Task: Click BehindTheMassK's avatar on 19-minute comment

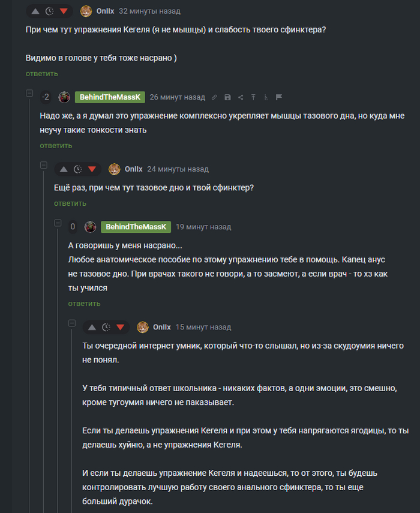Action: pyautogui.click(x=90, y=227)
